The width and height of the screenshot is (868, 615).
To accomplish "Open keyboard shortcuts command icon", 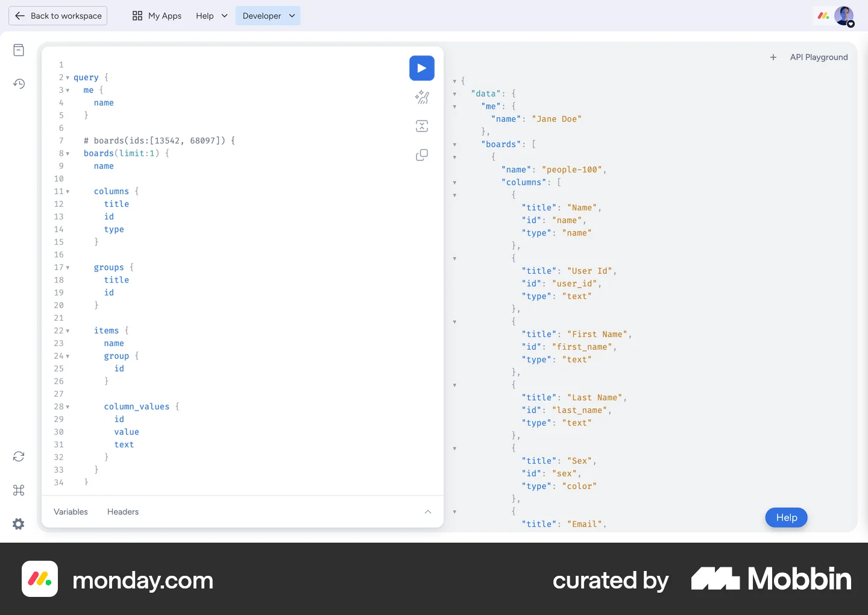I will (19, 490).
